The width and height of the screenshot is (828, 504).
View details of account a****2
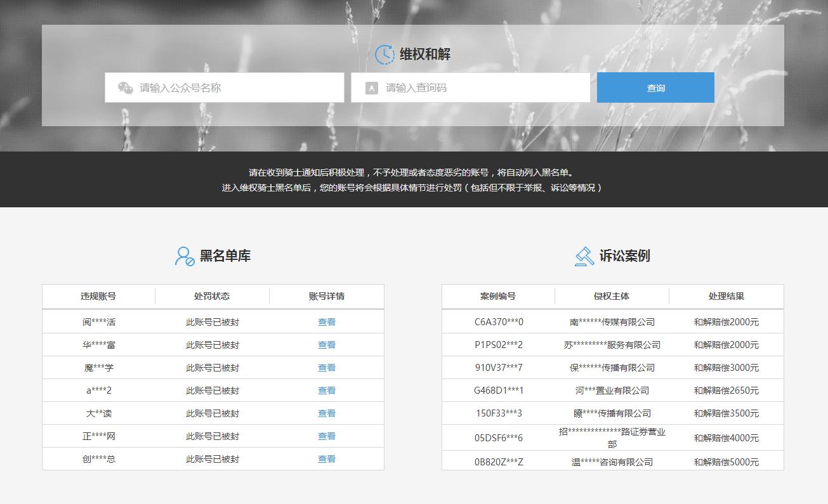327,391
